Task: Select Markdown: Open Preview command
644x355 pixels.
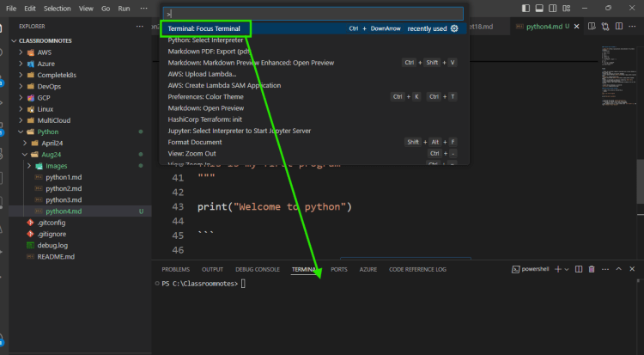Action: coord(314,108)
